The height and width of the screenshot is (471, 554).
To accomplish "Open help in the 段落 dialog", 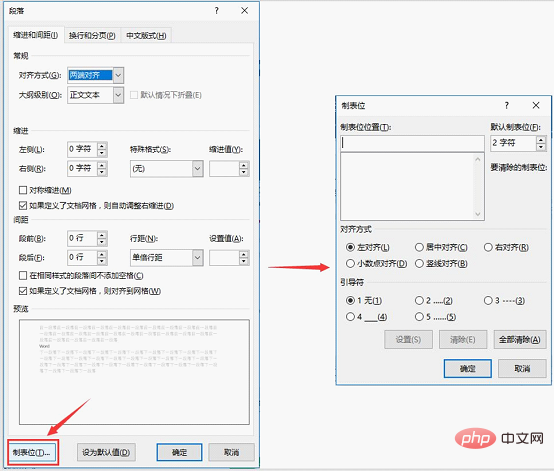I will pyautogui.click(x=217, y=11).
